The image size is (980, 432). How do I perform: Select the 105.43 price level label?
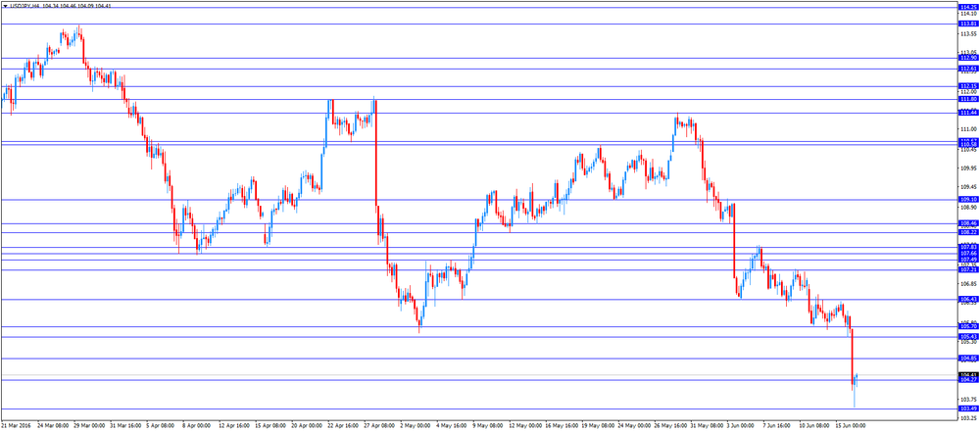coord(968,337)
